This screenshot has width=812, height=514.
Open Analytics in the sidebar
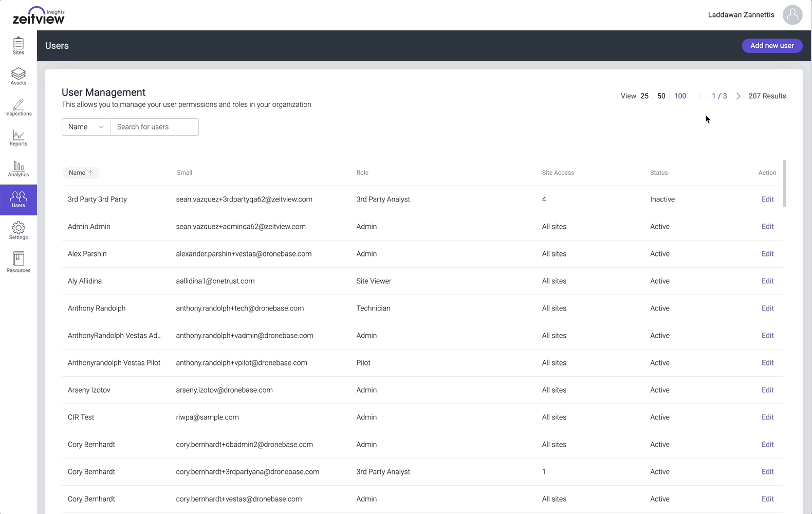[x=19, y=169]
